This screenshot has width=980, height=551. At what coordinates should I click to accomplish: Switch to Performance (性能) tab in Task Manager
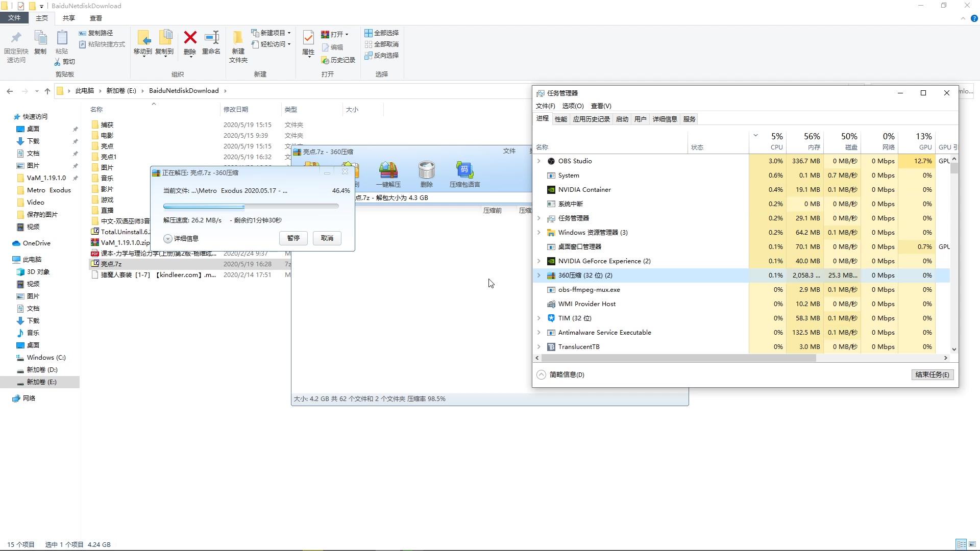pos(561,119)
